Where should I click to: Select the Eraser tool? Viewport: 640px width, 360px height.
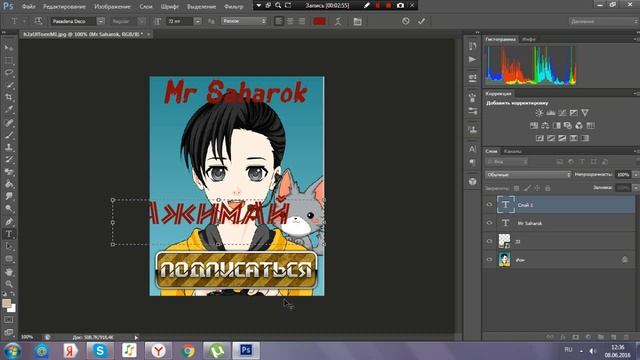pyautogui.click(x=9, y=172)
